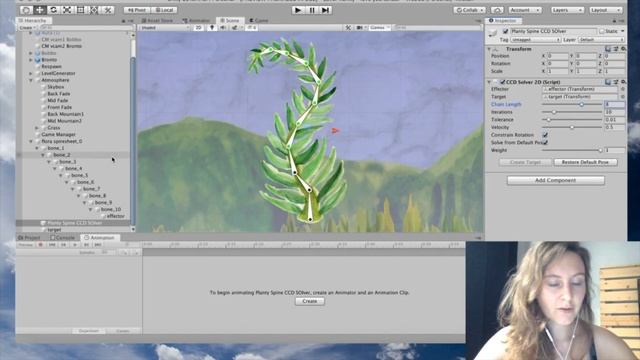Collapse bone_2 in Hierarchy
Viewport: 640px width, 360px height.
click(43, 155)
